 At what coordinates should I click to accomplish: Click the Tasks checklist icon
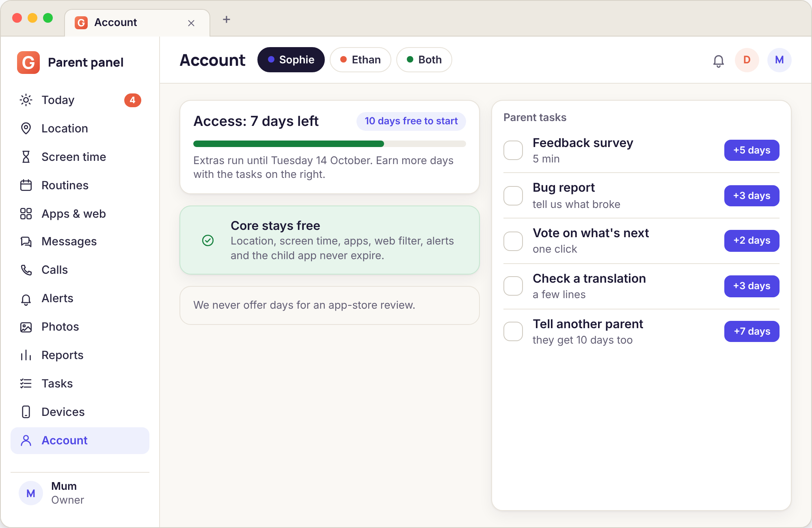26,383
